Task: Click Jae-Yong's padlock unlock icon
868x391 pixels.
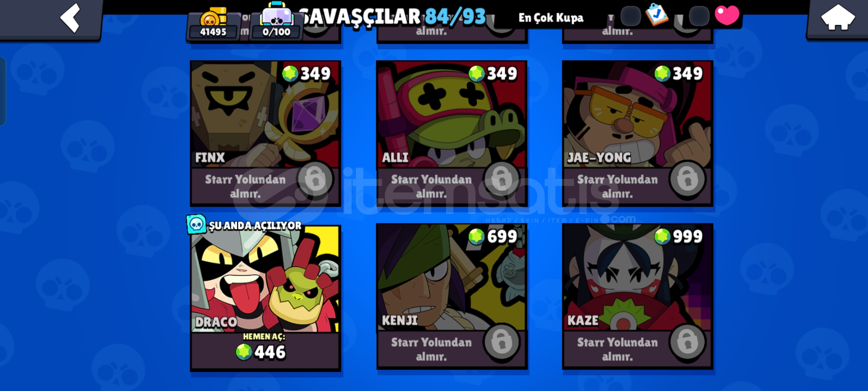Action: tap(687, 179)
